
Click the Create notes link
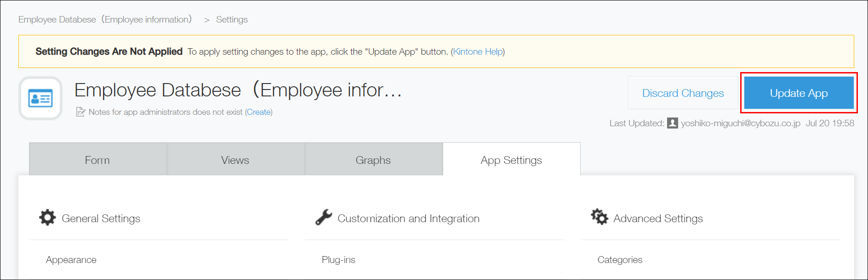pos(259,112)
